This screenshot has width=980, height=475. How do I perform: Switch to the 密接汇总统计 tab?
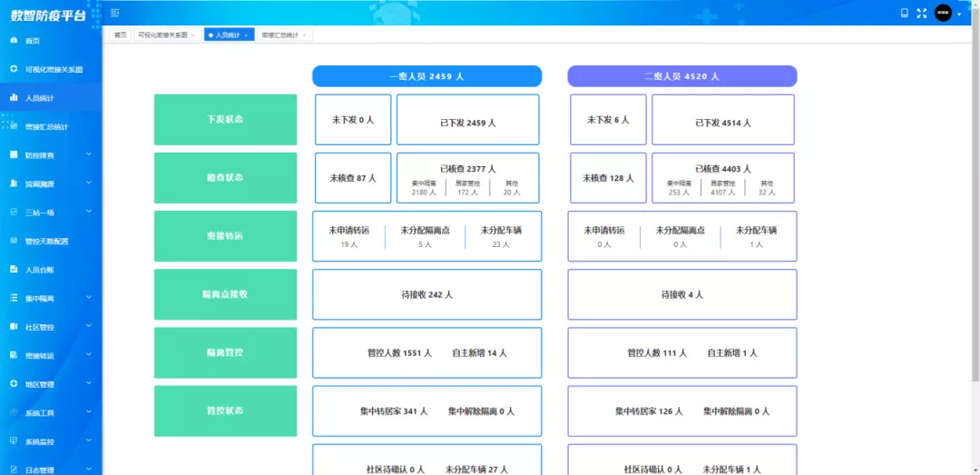279,35
